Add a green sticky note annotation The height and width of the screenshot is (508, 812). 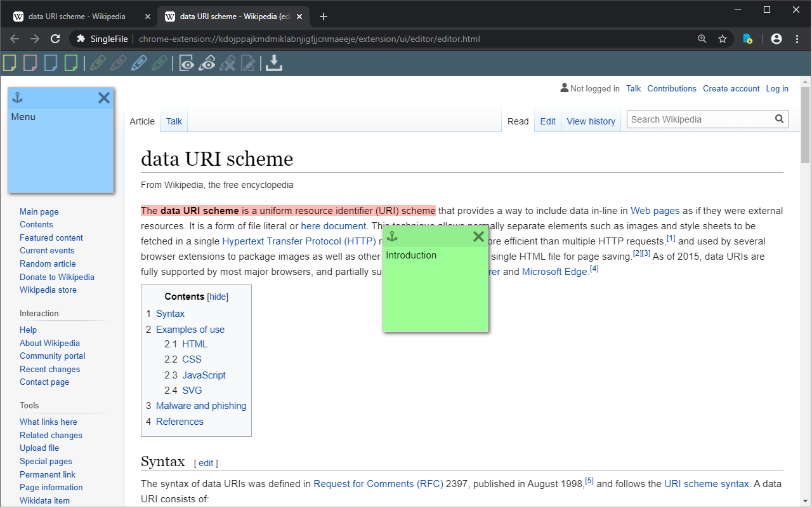coord(70,63)
